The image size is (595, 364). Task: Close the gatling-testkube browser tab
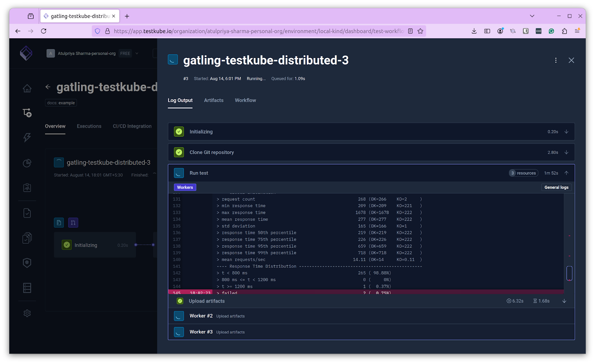coord(113,16)
